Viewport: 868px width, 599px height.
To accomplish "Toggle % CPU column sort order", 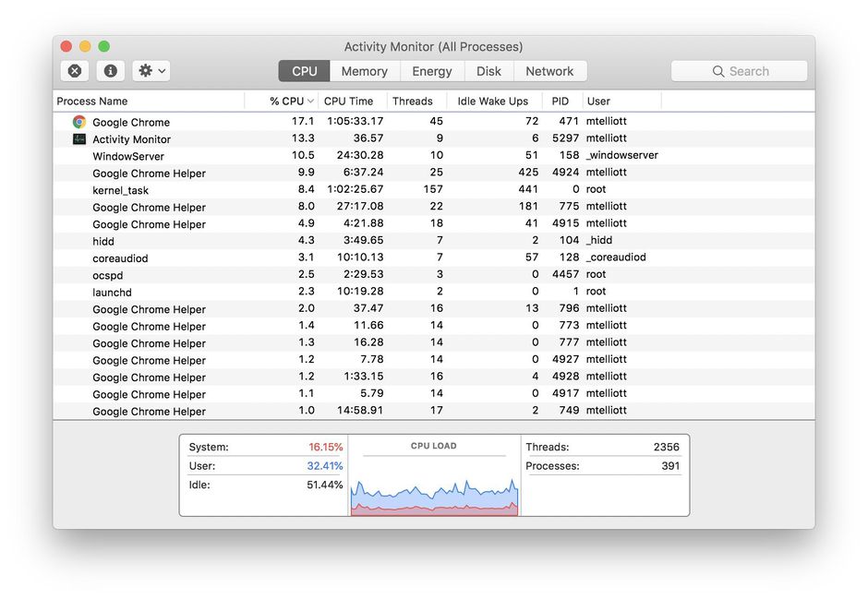I will [282, 102].
